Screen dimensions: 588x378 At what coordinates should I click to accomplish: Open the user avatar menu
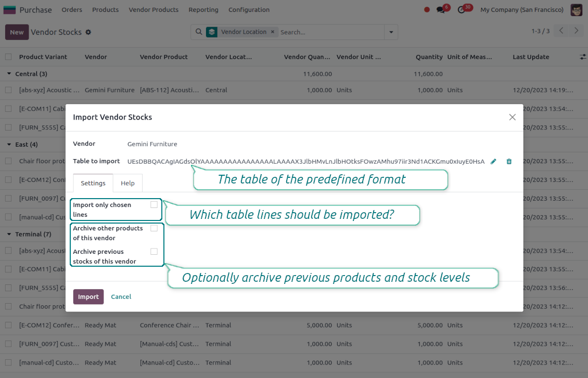point(577,10)
